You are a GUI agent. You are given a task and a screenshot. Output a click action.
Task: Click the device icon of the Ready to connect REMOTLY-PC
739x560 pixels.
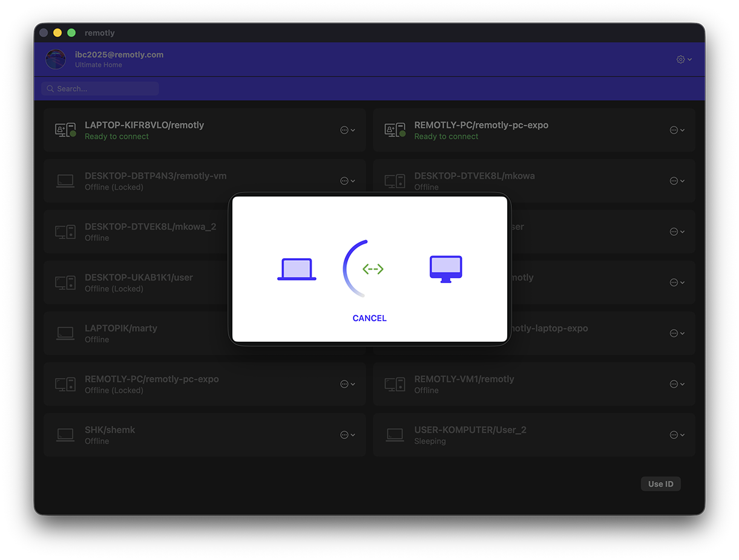[395, 130]
